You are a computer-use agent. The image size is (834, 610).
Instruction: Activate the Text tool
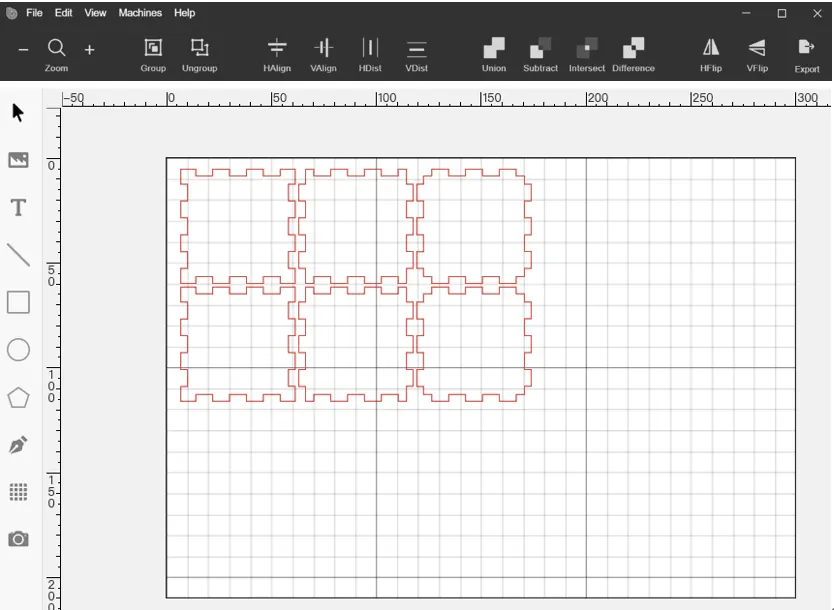tap(18, 207)
